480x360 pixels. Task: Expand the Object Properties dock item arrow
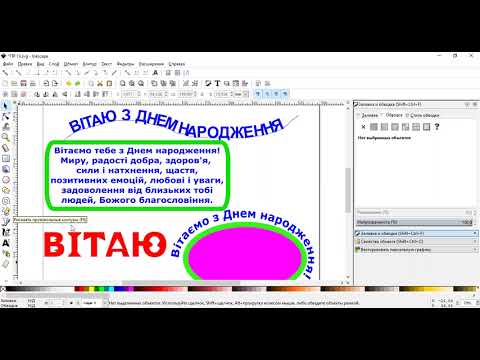(475, 241)
